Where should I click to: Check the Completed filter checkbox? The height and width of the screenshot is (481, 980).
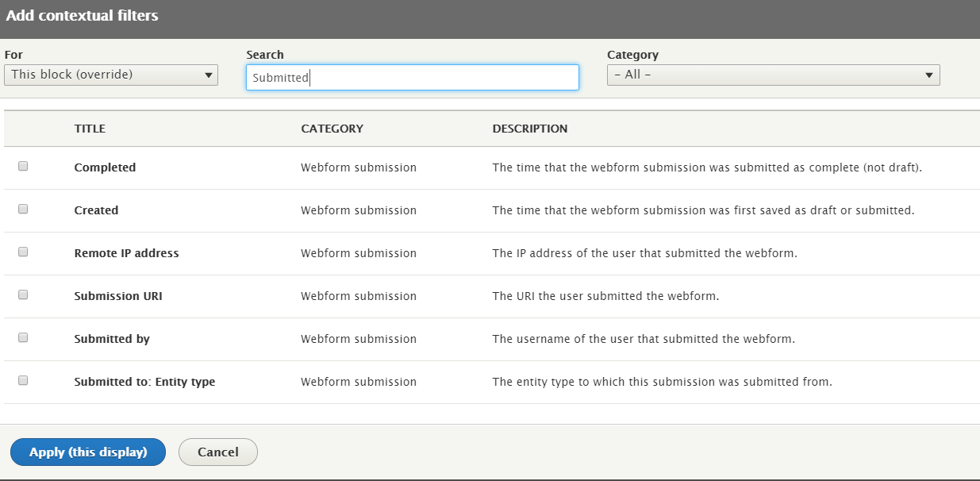coord(23,165)
